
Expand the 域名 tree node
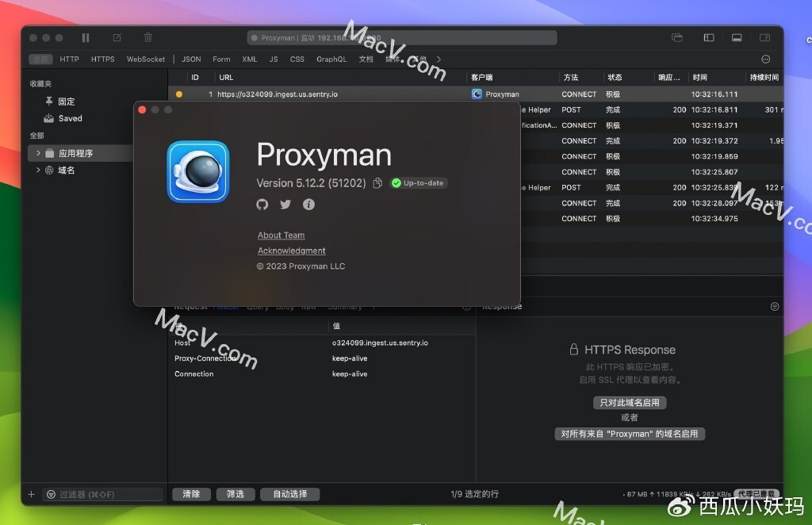click(38, 170)
